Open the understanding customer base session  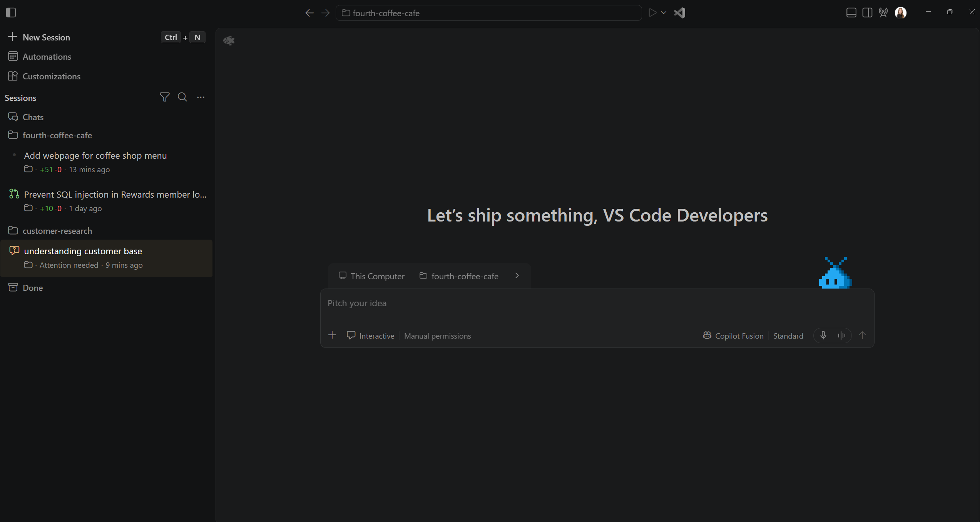pyautogui.click(x=107, y=258)
